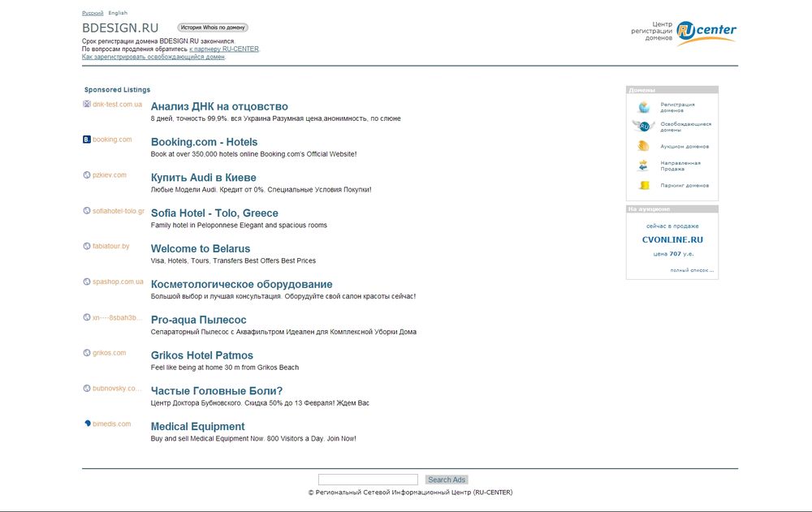Click the globe icon beside grikos.com
Screen dimensions: 812x512
(x=87, y=352)
